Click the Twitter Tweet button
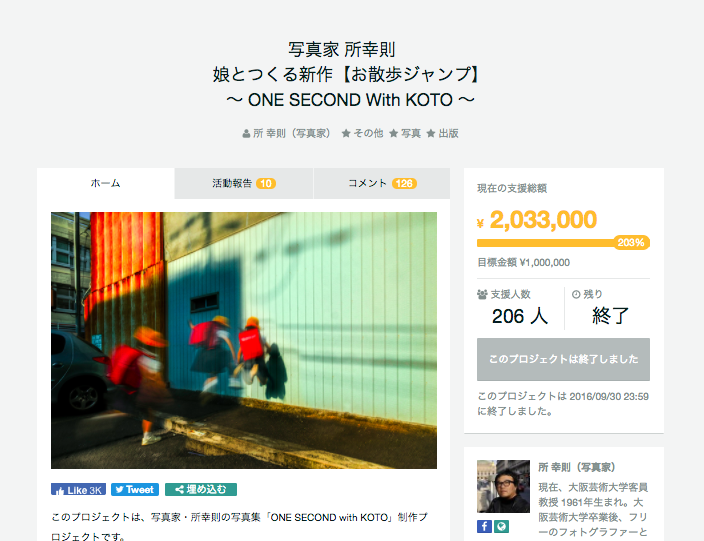The height and width of the screenshot is (541, 704). pyautogui.click(x=135, y=490)
